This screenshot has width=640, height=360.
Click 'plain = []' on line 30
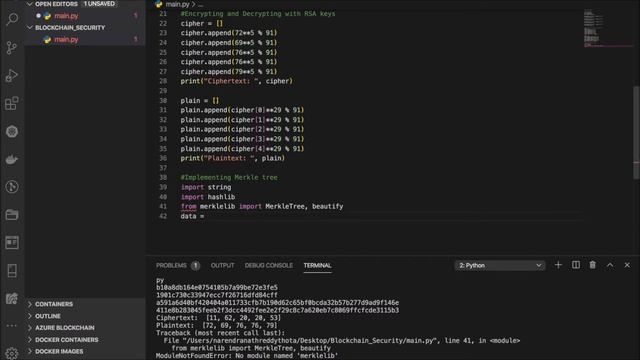click(x=200, y=100)
